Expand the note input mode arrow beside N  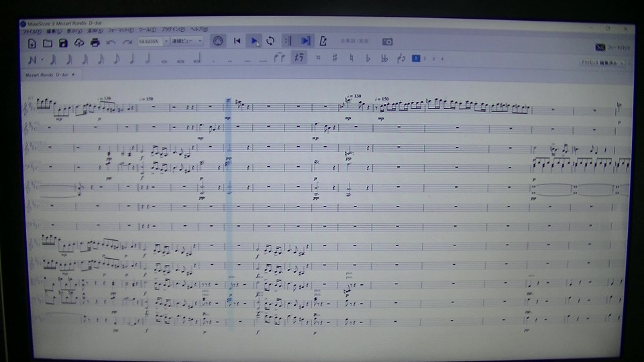click(x=42, y=60)
